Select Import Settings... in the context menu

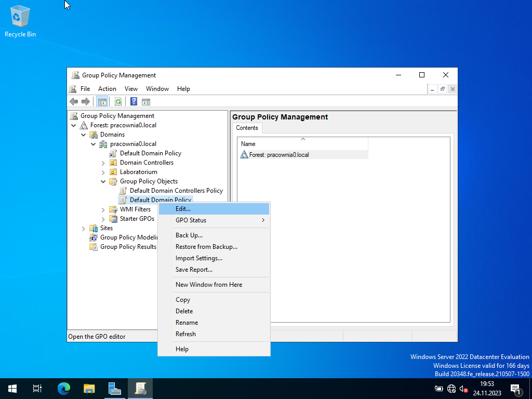click(214, 258)
